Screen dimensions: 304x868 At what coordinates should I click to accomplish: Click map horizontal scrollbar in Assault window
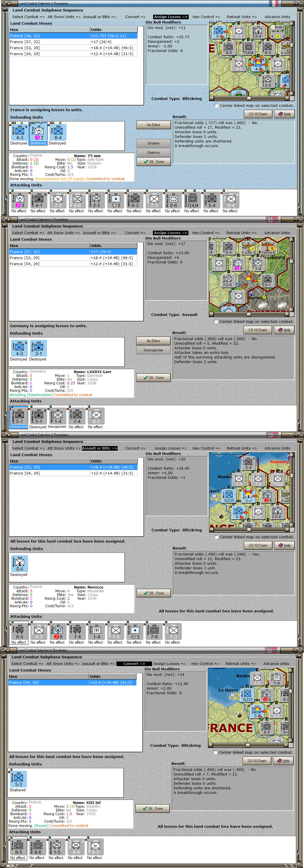coord(249,315)
